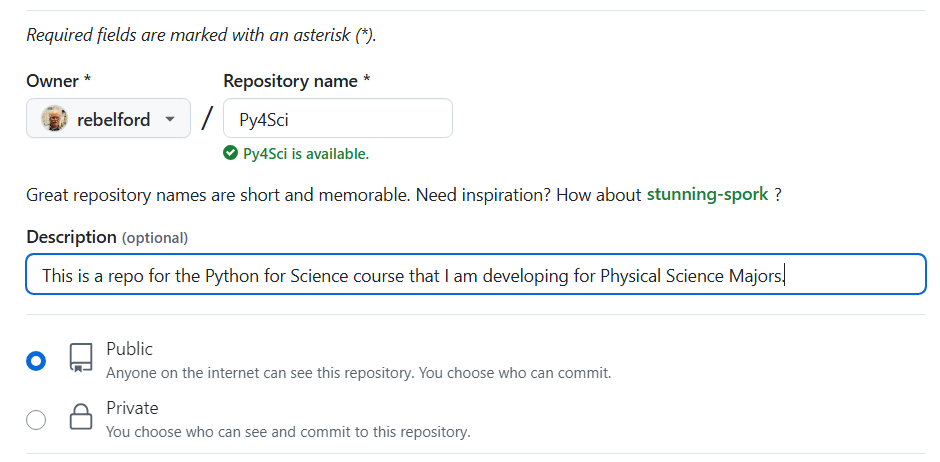
Task: Select the Public radio button
Action: pyautogui.click(x=36, y=361)
